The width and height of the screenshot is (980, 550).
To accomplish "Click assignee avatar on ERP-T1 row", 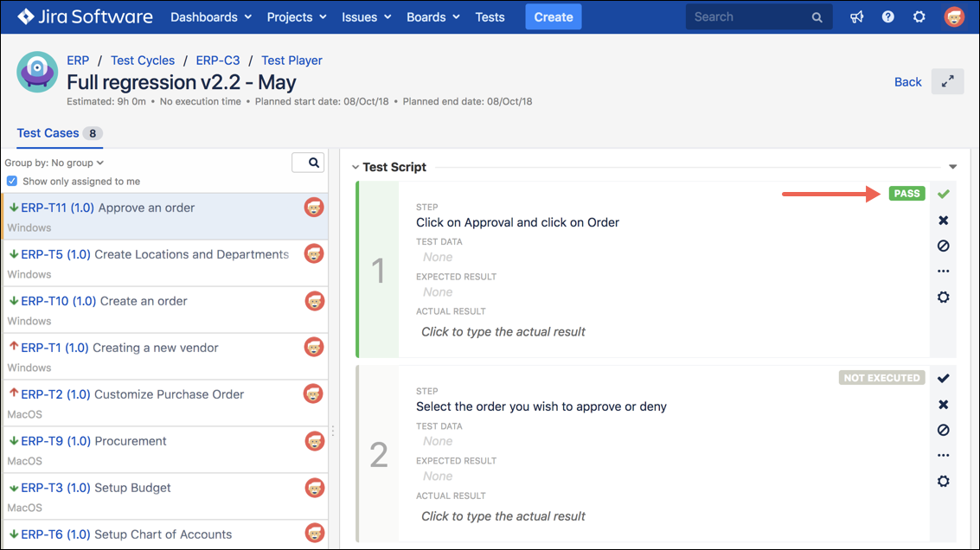I will pos(314,347).
